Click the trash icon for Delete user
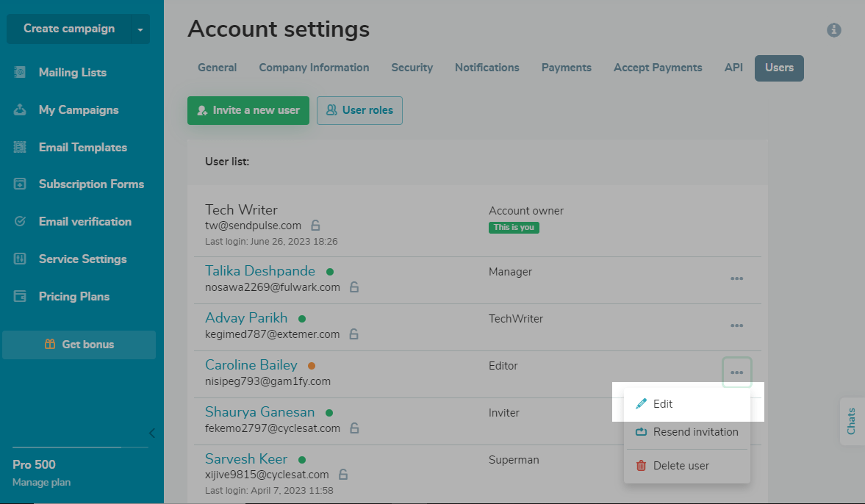The image size is (865, 504). coord(641,466)
